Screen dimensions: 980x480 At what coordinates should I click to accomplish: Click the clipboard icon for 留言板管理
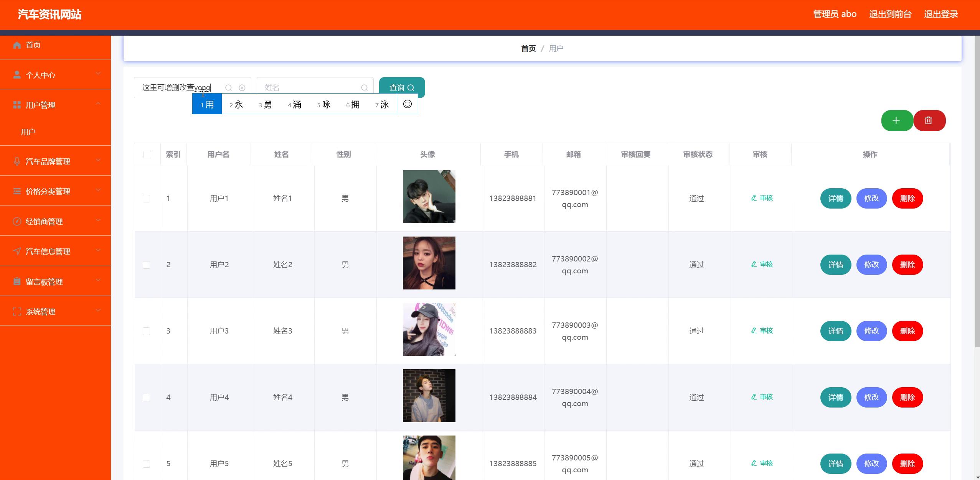[x=17, y=282]
